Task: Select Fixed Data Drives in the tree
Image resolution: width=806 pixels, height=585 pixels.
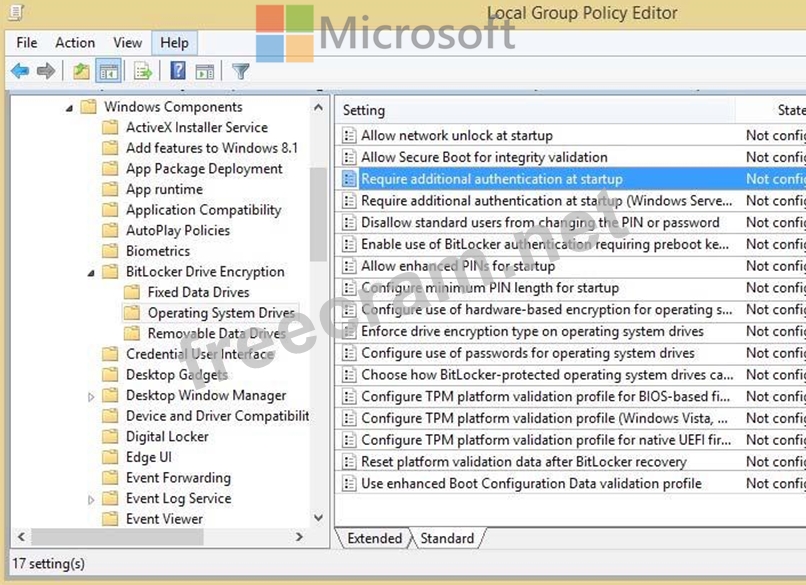Action: [198, 292]
